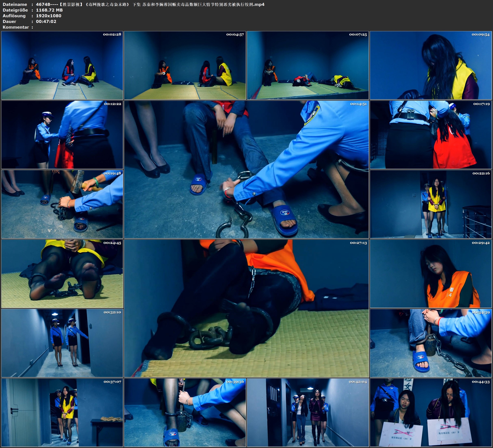493x448 pixels.
Task: Click the thumbnail marked 00:17:19
Action: click(x=431, y=135)
